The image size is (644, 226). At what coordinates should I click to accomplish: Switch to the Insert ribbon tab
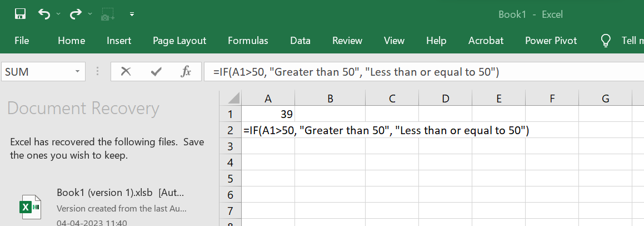point(119,41)
